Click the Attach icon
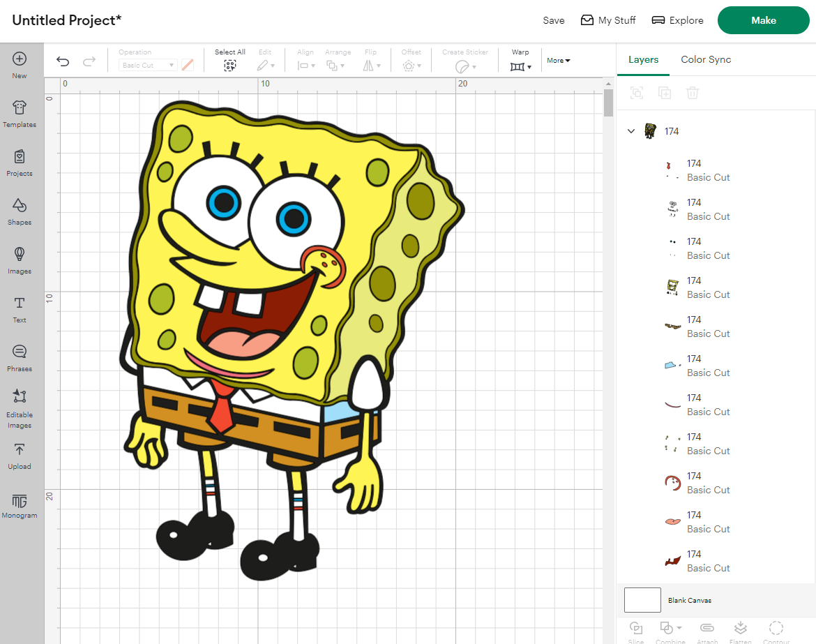The image size is (816, 644). tap(707, 628)
